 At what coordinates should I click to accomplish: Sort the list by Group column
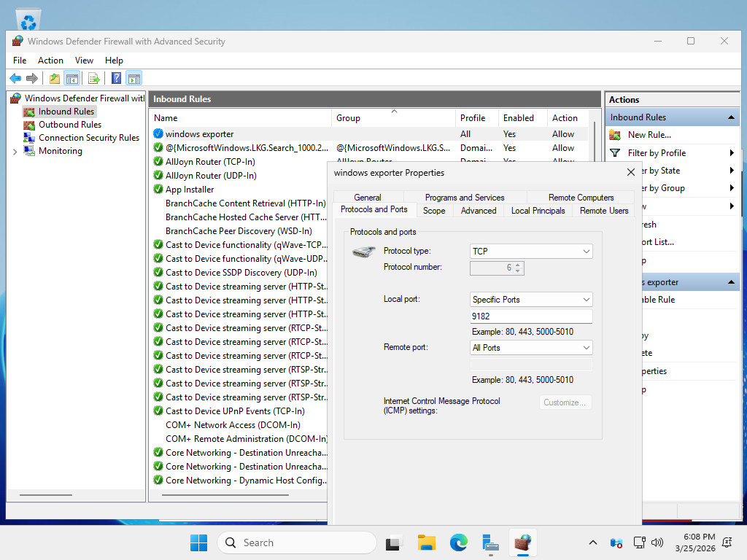pos(393,118)
